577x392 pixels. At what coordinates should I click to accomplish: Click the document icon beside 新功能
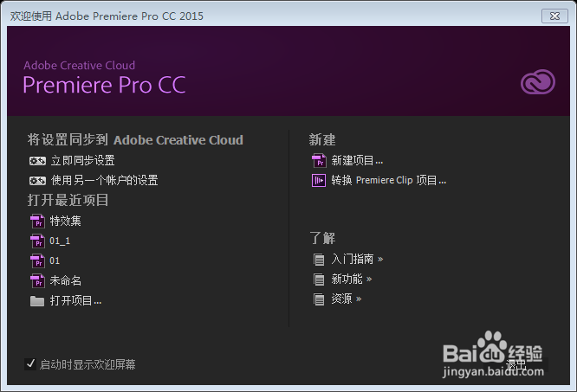(319, 280)
